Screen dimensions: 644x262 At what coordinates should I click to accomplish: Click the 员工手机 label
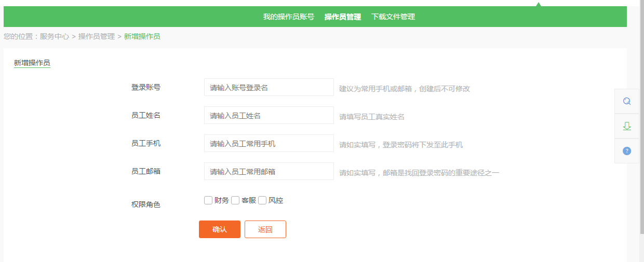click(146, 143)
